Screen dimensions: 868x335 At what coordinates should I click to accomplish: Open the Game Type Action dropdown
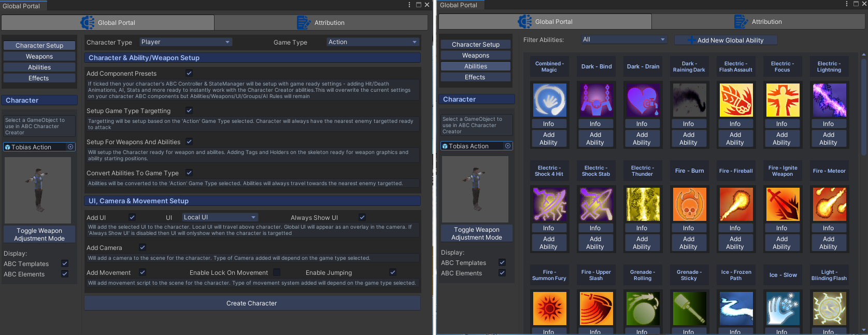[373, 42]
